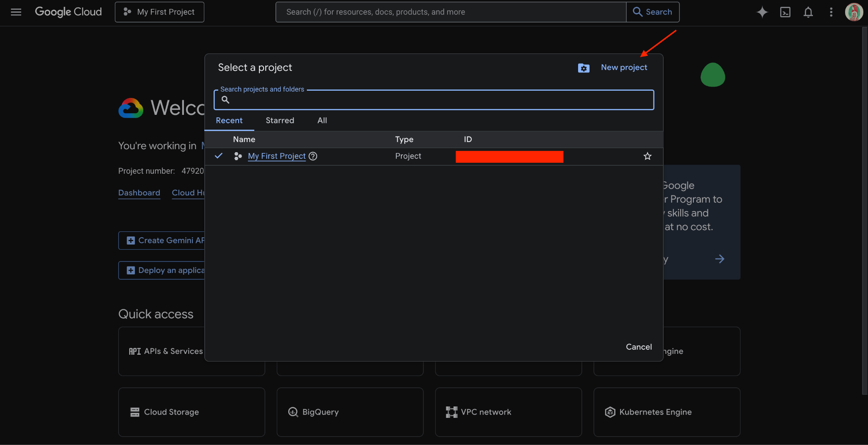
Task: Open the Dashboard link
Action: pos(139,193)
